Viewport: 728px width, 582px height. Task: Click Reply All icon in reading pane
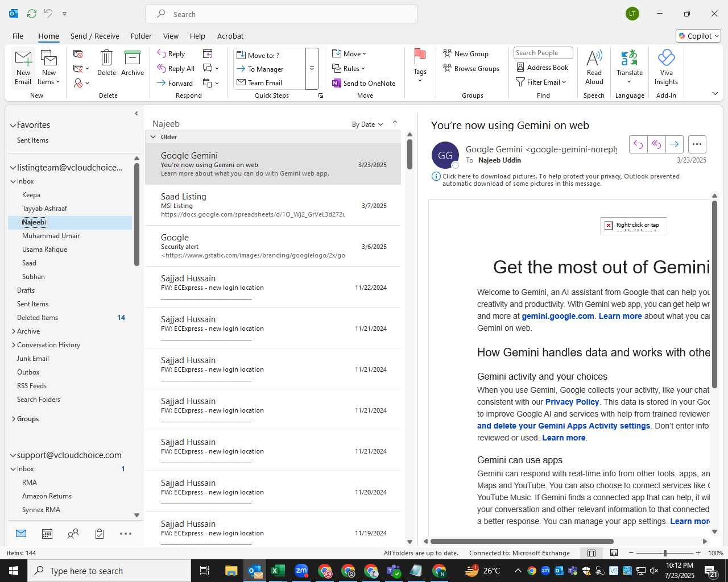pos(656,144)
